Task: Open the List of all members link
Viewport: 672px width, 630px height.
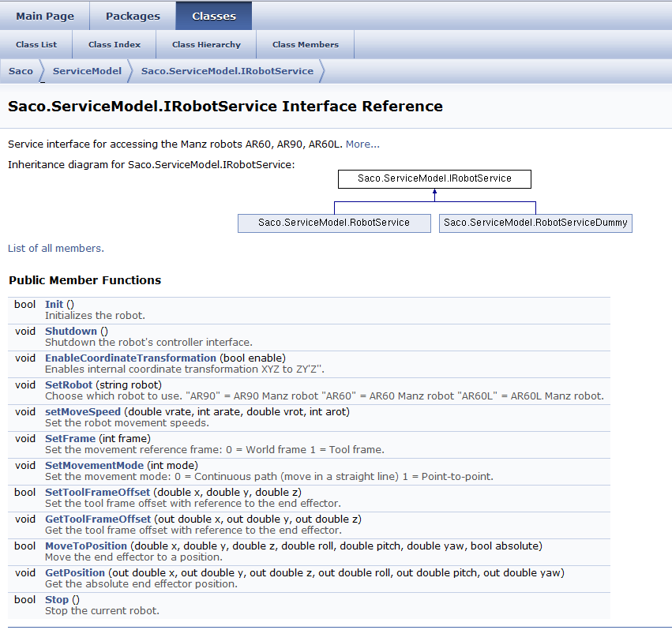Action: tap(56, 248)
